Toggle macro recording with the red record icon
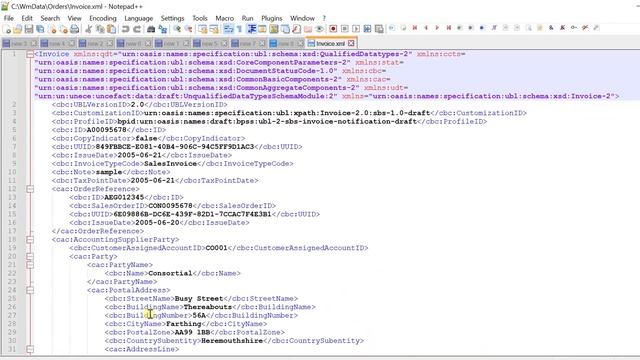640x360 pixels. pos(333,29)
